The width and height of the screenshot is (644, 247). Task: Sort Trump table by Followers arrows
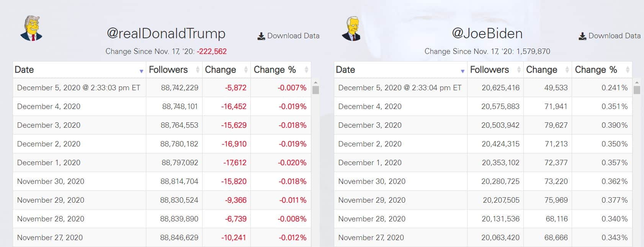[198, 70]
